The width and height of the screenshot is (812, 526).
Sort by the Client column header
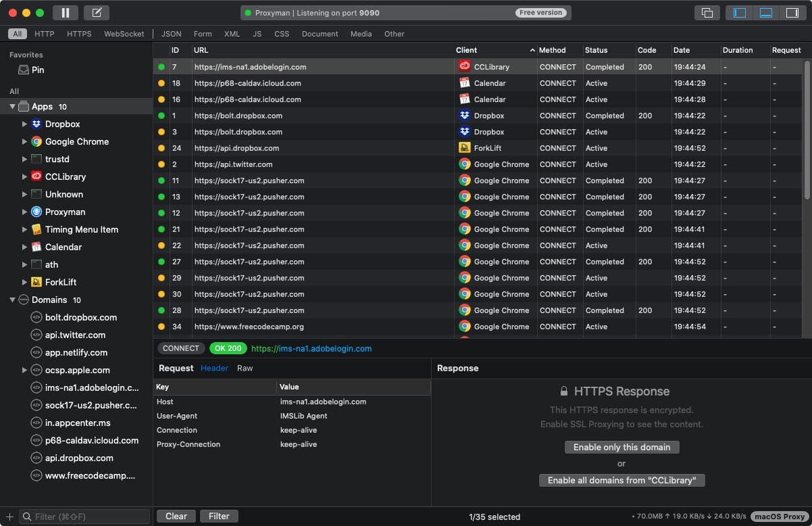click(x=495, y=50)
